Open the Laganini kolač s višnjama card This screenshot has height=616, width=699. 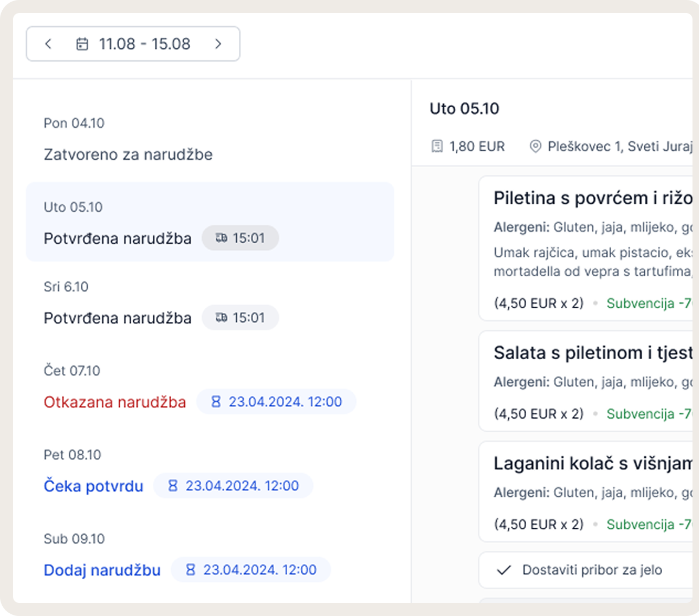tap(585, 492)
